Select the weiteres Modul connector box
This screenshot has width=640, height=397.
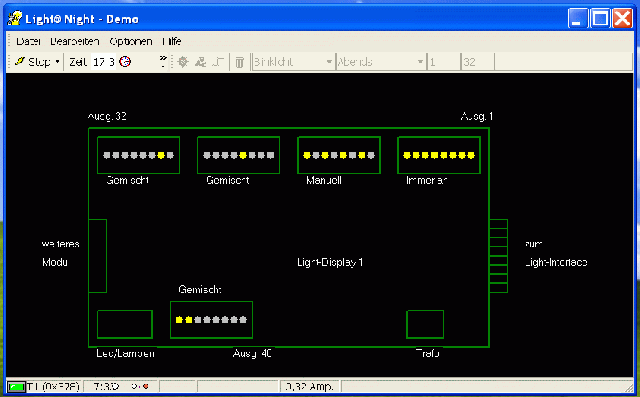[98, 256]
